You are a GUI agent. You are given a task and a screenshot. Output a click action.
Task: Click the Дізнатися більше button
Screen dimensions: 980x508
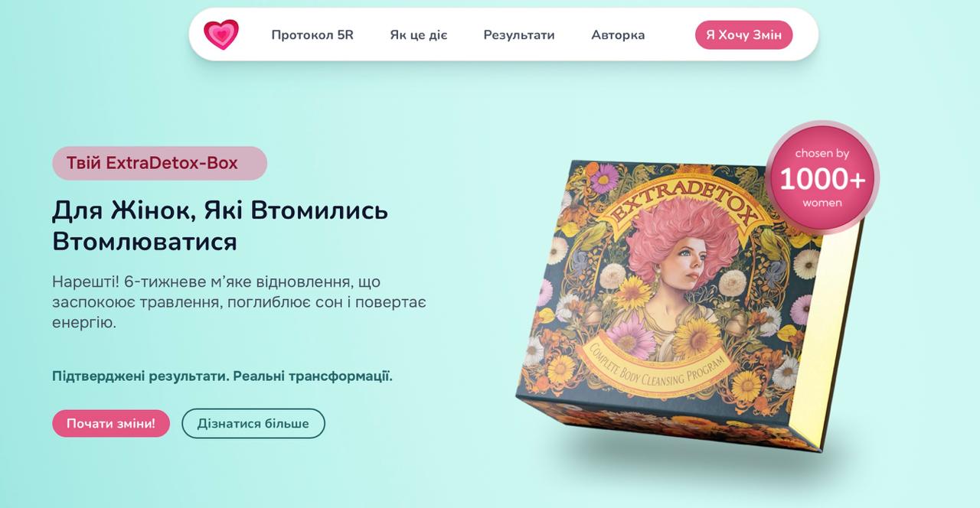point(253,423)
